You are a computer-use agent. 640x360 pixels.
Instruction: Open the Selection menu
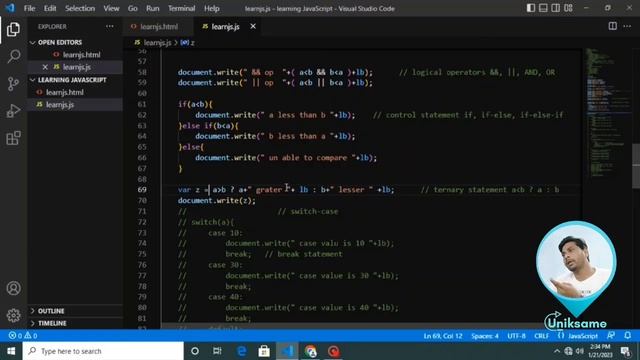coord(80,8)
